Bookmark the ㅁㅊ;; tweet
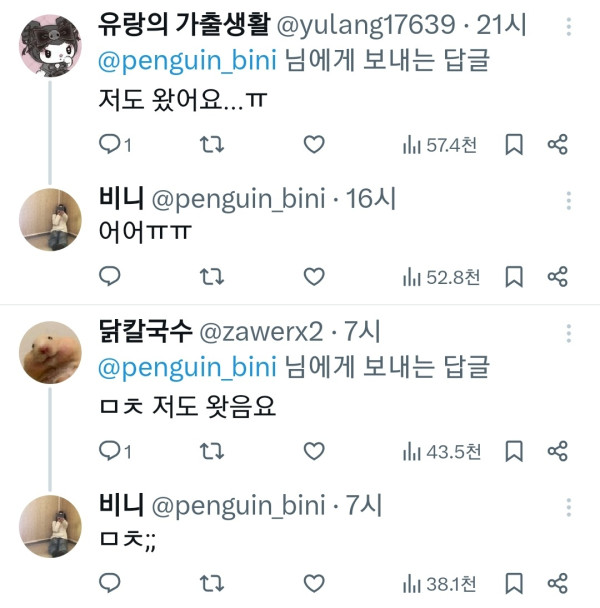 click(514, 582)
